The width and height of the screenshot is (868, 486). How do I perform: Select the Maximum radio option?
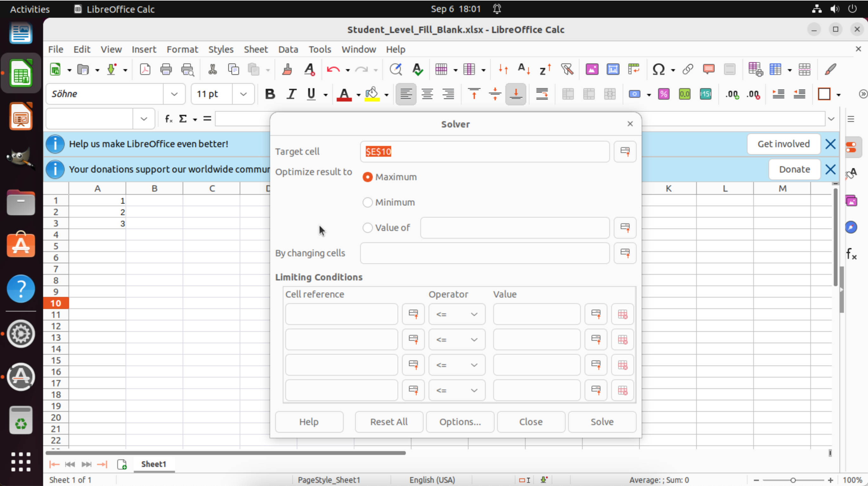coord(367,177)
